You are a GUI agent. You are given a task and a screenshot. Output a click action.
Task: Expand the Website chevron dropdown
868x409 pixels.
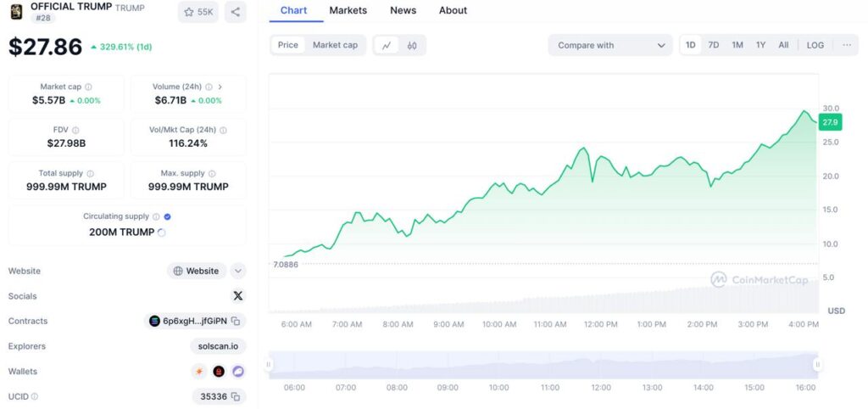coord(238,271)
